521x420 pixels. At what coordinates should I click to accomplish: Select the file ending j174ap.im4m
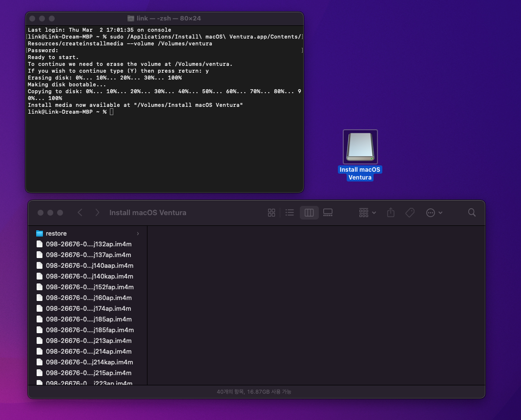click(88, 308)
